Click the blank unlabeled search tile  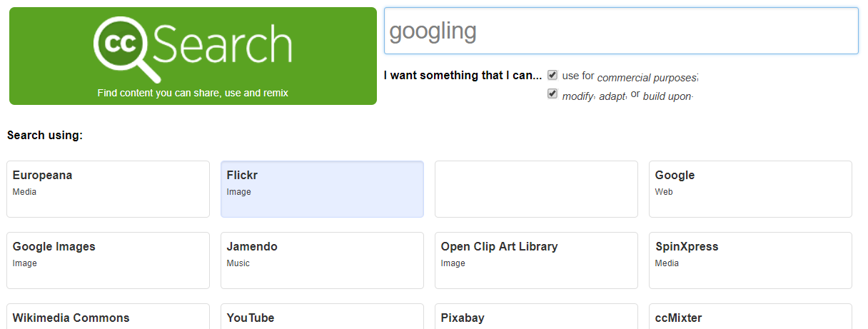tap(536, 189)
